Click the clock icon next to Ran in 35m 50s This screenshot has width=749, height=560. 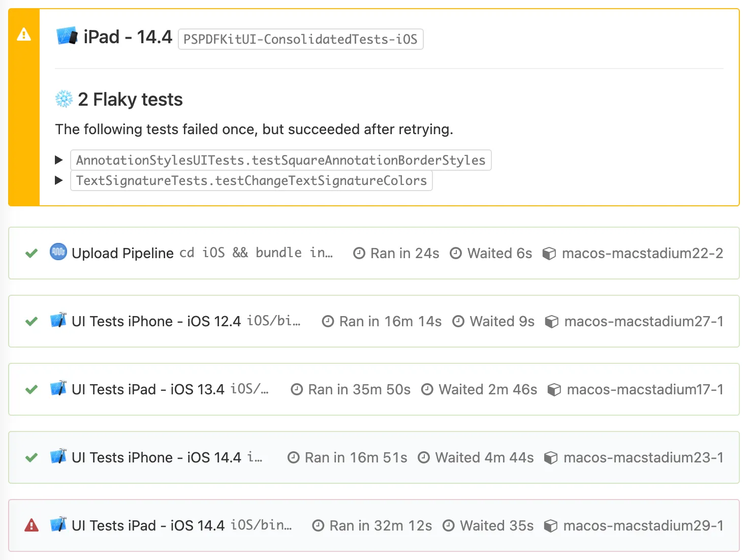[297, 389]
